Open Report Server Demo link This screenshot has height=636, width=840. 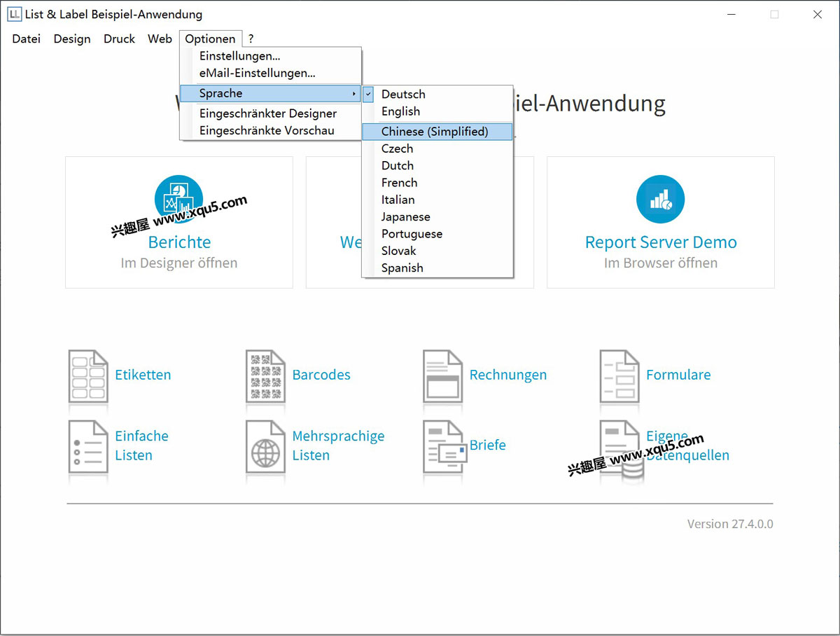[x=661, y=242]
